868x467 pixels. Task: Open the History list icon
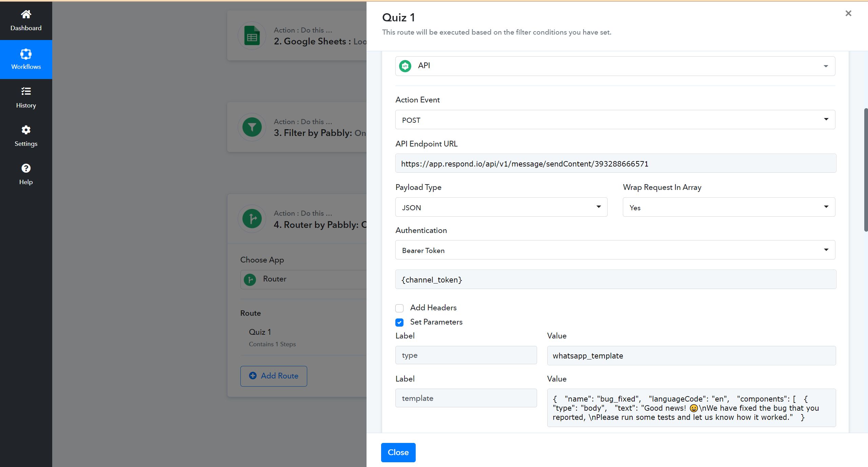click(26, 91)
